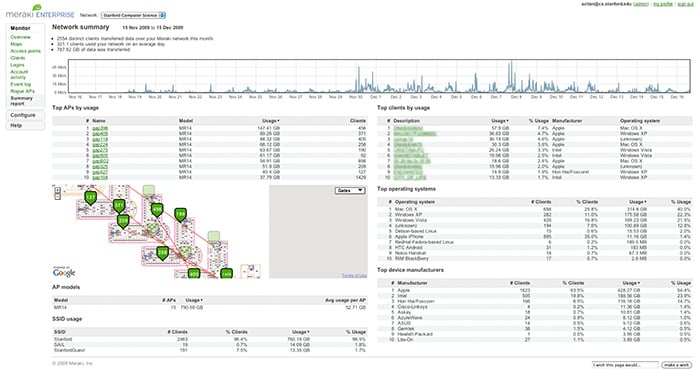Image resolution: width=700 pixels, height=373 pixels.
Task: Click the Meraki Enterprise logo
Action: [40, 12]
